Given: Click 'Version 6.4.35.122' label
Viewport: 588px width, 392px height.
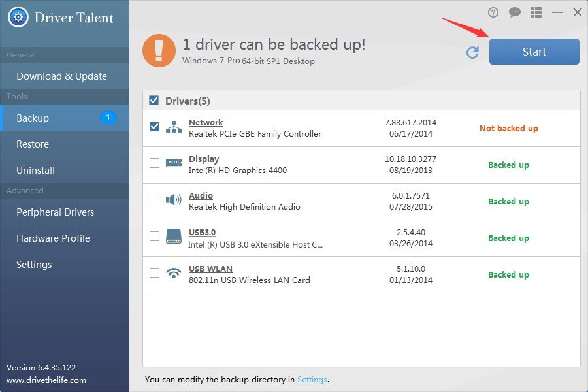Looking at the screenshot, I should (x=41, y=367).
